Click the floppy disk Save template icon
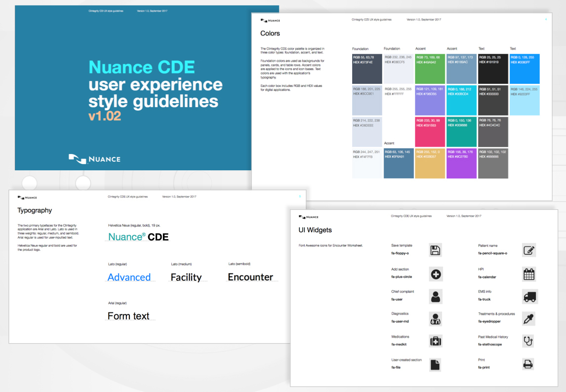 click(435, 250)
